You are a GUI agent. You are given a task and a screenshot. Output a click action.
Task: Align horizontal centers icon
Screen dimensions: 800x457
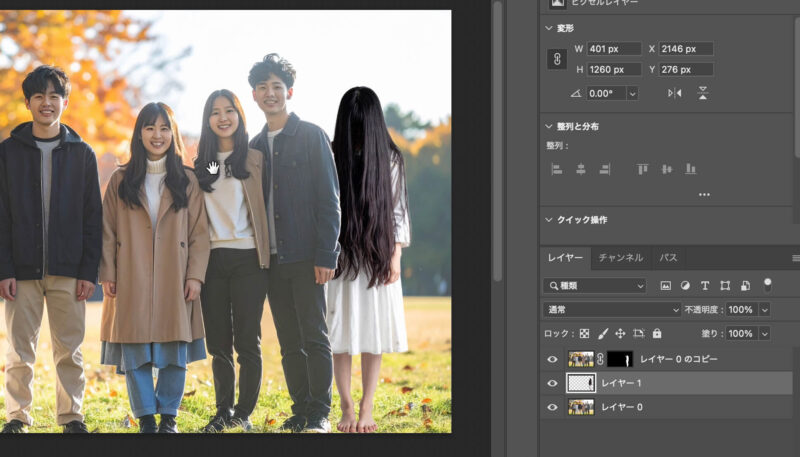click(581, 169)
